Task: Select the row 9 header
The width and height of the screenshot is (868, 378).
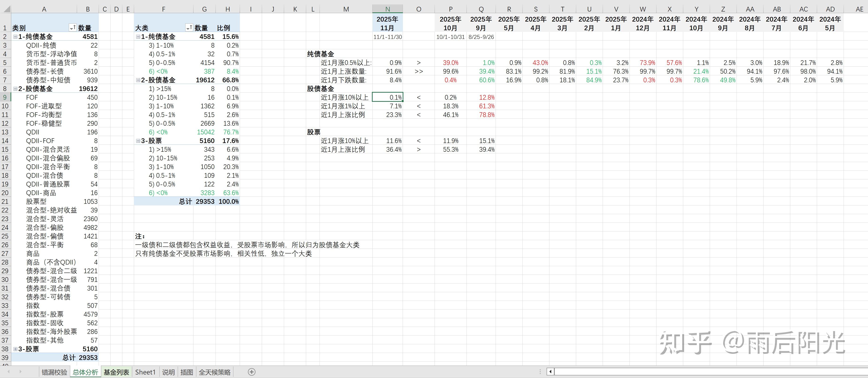Action: [5, 97]
